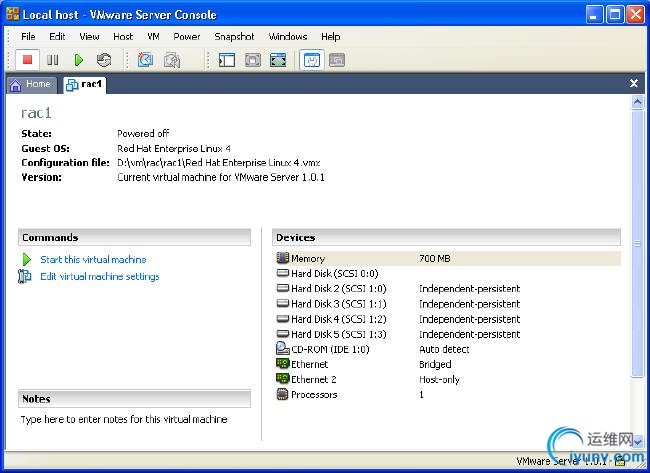Click the Reset toolbar icon
The height and width of the screenshot is (473, 650).
click(x=104, y=60)
